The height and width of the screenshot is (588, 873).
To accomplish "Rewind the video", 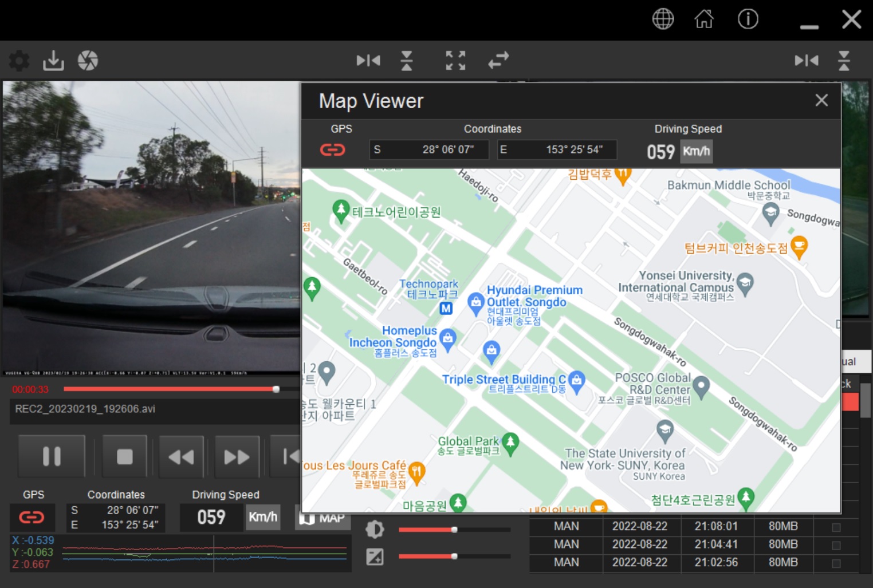I will point(181,456).
